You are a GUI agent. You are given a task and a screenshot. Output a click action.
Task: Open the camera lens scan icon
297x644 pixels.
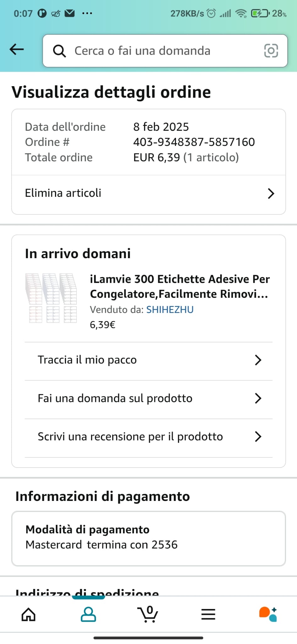coord(271,51)
